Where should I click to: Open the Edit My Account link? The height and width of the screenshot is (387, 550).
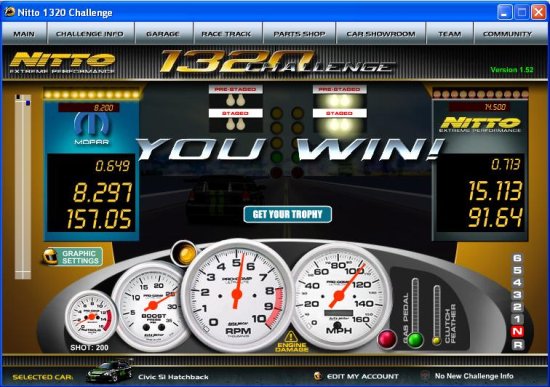pos(363,376)
